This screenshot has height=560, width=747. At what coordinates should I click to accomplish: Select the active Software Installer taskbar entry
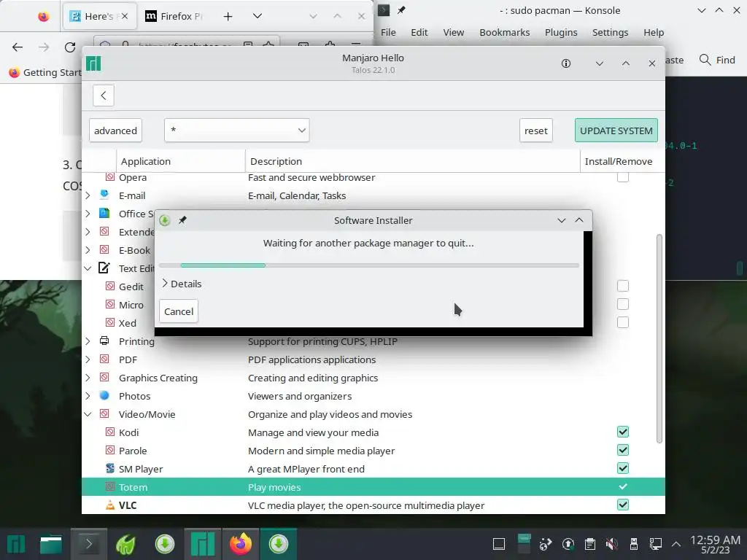[278, 544]
